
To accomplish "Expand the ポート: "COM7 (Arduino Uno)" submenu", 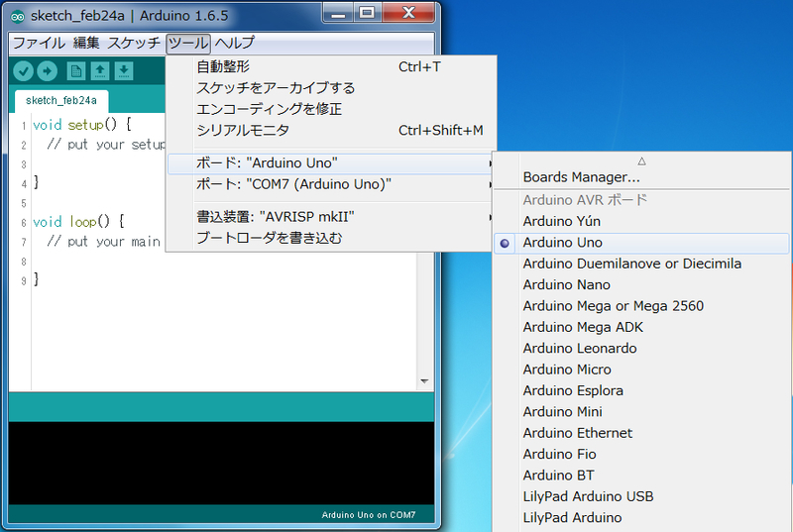I will point(330,184).
